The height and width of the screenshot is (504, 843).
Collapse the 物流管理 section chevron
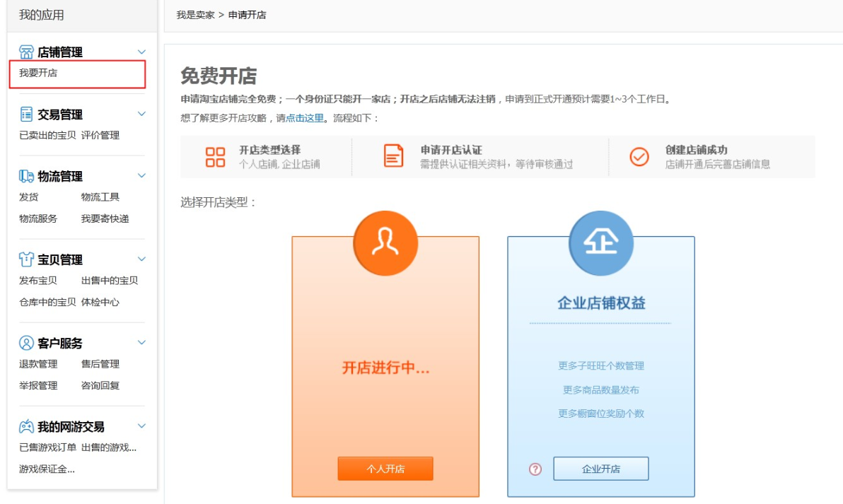pos(141,176)
